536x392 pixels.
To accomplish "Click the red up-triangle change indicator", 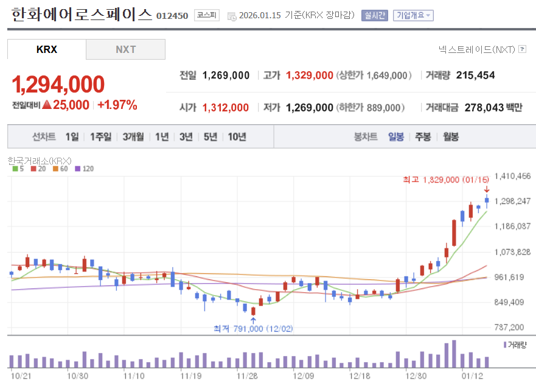I will (47, 105).
